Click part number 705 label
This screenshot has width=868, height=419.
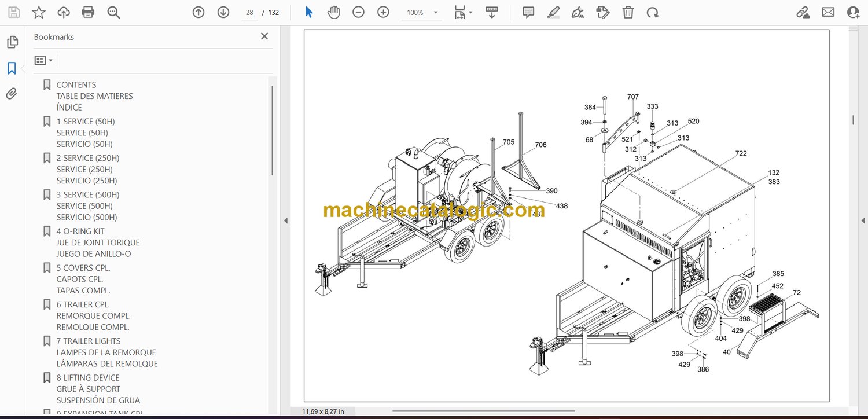pos(508,142)
